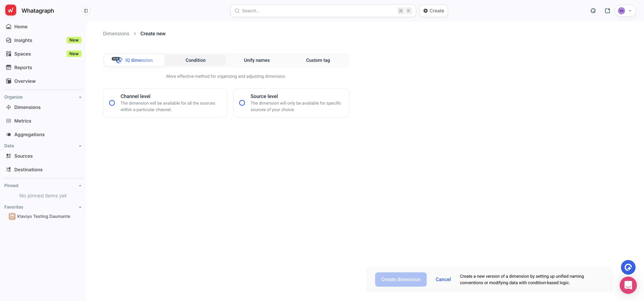This screenshot has height=301, width=644.
Task: Open notifications icon in top bar
Action: (x=607, y=11)
